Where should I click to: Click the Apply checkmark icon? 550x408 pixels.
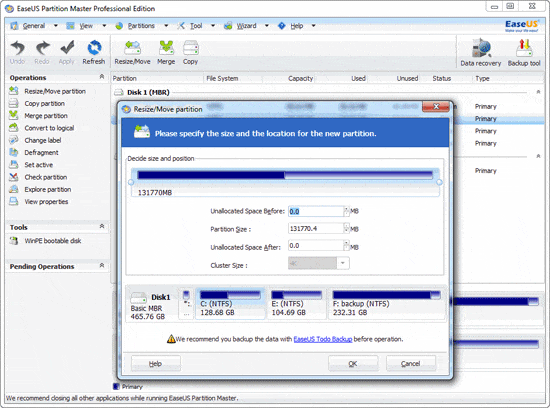tap(67, 48)
